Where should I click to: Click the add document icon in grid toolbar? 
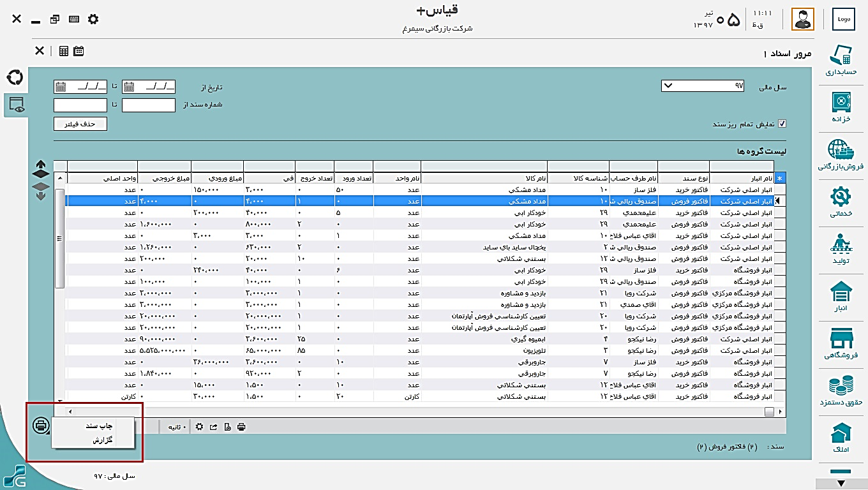click(x=227, y=427)
